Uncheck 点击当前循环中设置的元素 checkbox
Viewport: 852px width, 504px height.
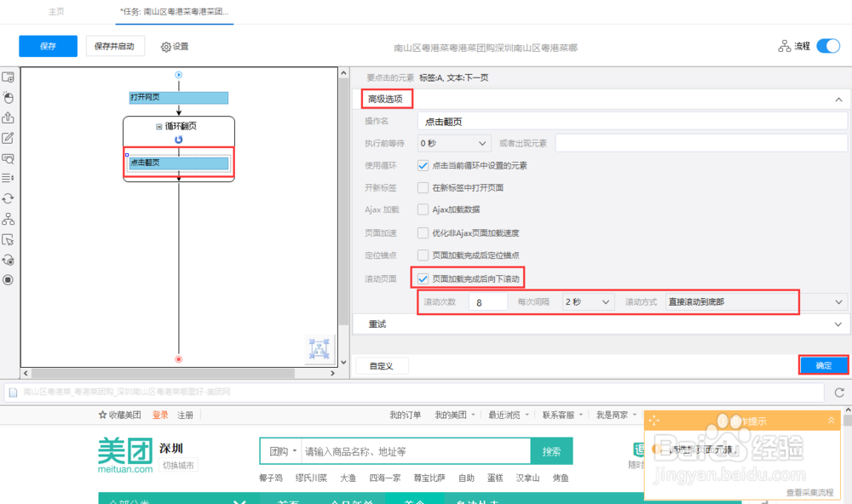click(x=423, y=166)
